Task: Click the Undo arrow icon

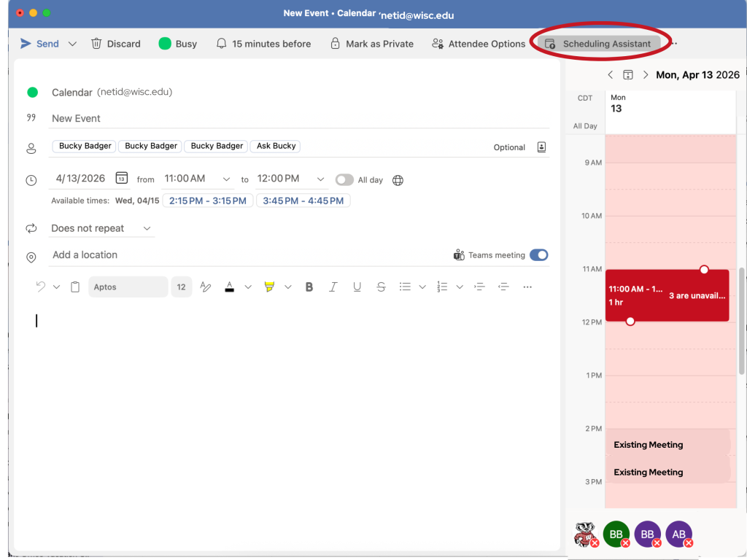Action: 42,287
